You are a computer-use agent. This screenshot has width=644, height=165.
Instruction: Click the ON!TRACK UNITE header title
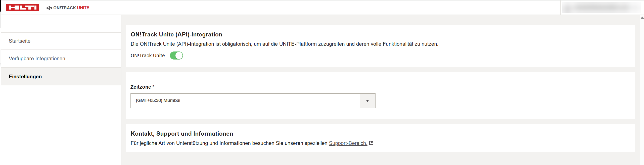pos(71,8)
